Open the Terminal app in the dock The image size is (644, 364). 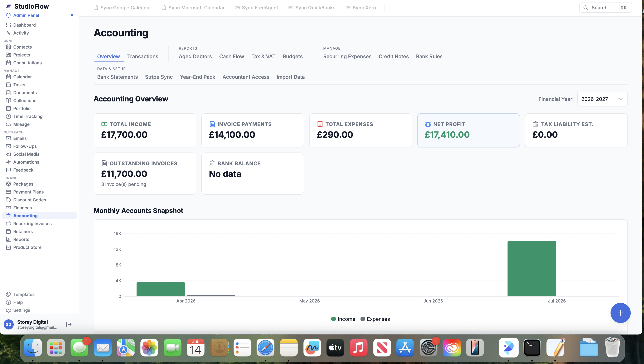[x=532, y=347]
